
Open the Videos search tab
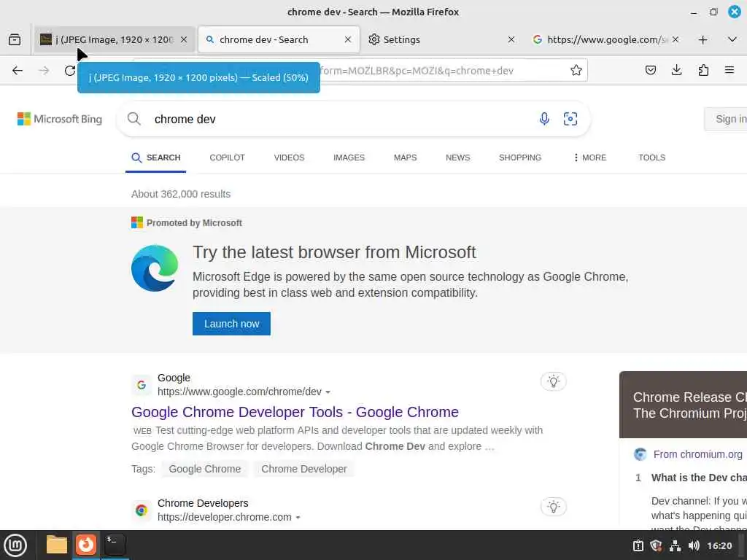pos(289,157)
